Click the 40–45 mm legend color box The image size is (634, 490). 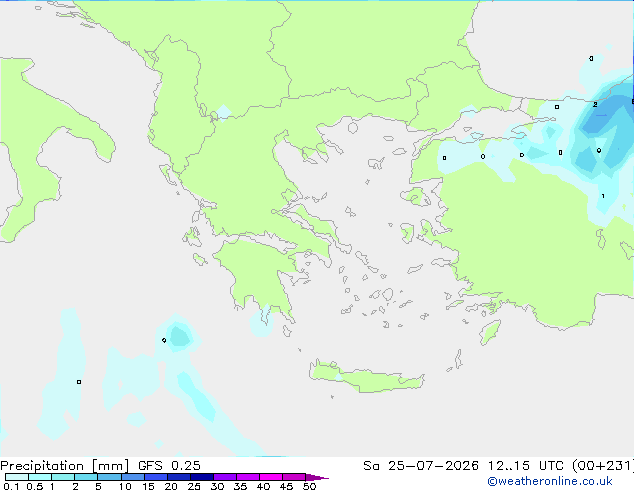tap(271, 477)
